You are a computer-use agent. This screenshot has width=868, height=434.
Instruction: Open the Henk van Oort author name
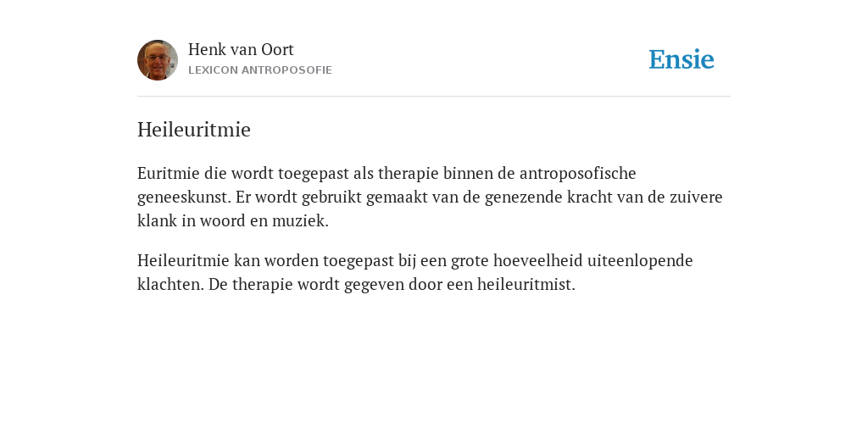[x=241, y=50]
